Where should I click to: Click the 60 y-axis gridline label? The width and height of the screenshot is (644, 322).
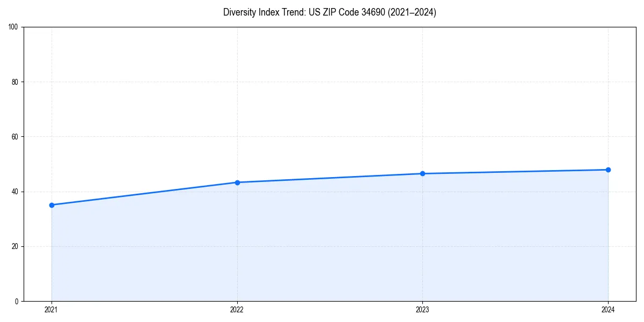coord(17,135)
